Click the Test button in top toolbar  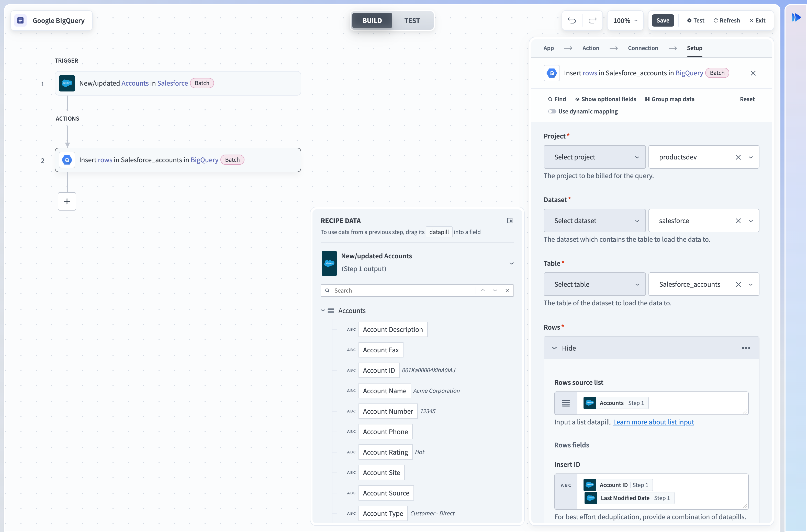tap(696, 20)
